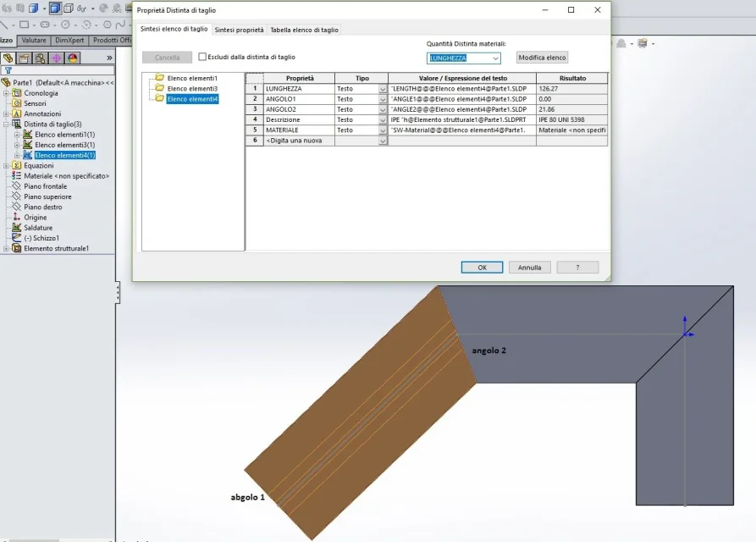This screenshot has height=542, width=756.
Task: Confirm with the OK button
Action: (483, 268)
